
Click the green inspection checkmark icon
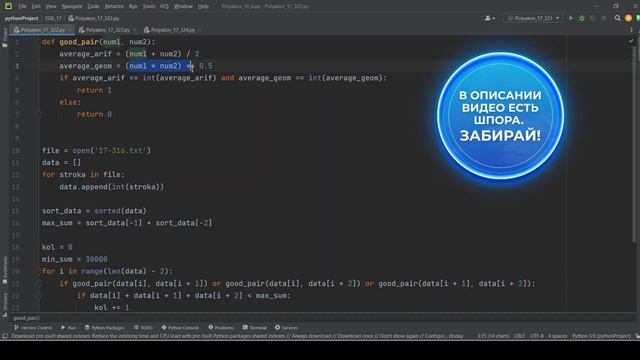click(631, 41)
